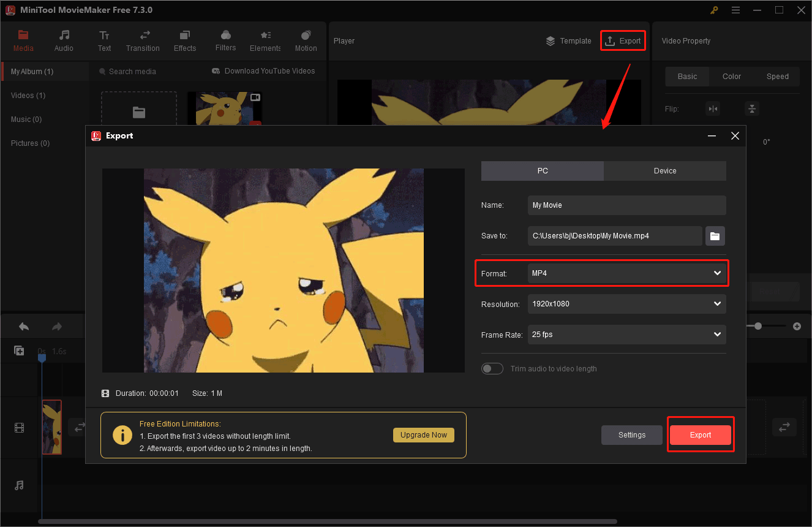Open the Resolution dropdown 1920x1080
The width and height of the screenshot is (812, 527).
point(627,304)
